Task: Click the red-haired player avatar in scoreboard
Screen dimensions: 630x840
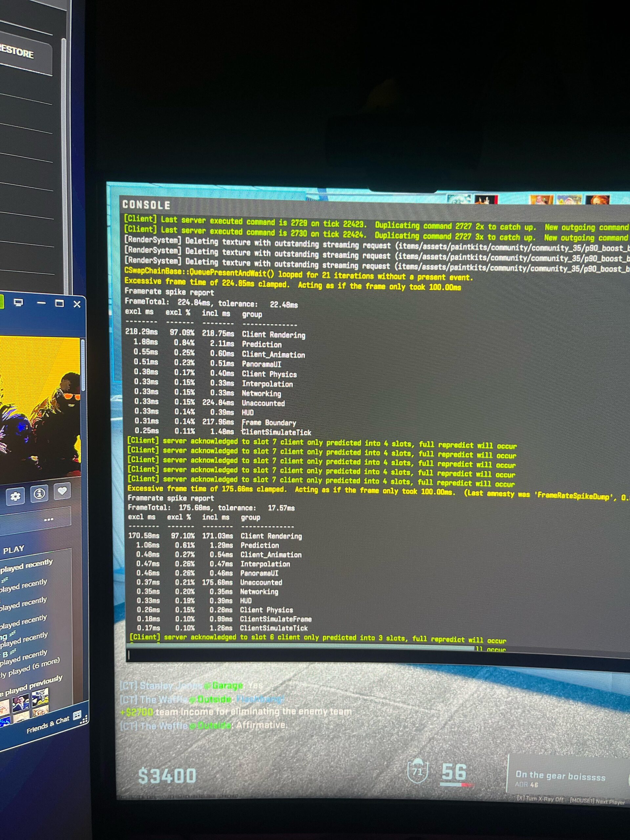Action: [x=597, y=199]
